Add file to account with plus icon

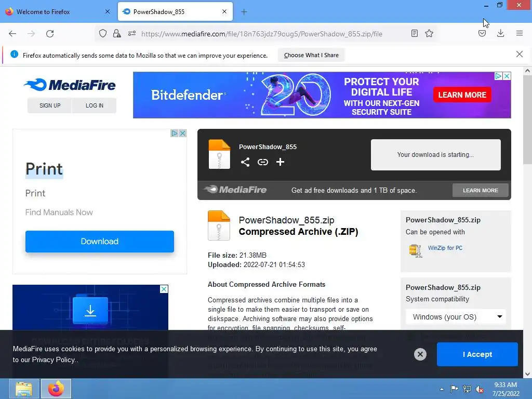coord(280,162)
